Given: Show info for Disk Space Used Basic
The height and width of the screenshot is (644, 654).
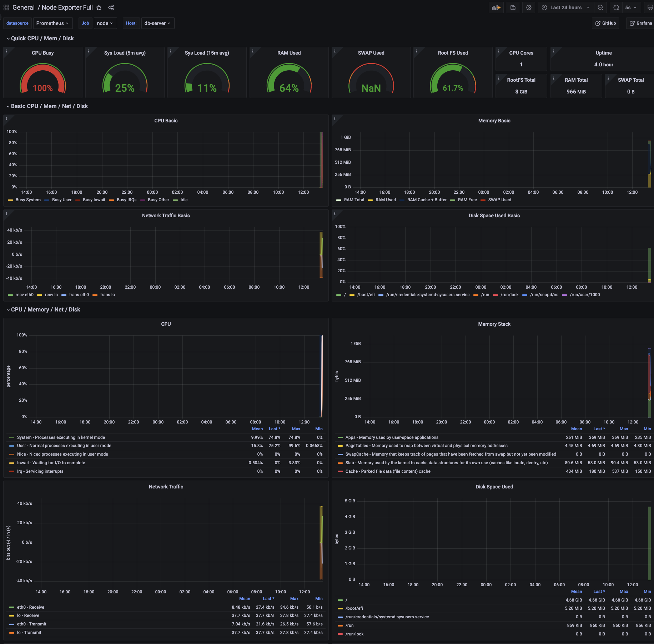Looking at the screenshot, I should pos(334,214).
